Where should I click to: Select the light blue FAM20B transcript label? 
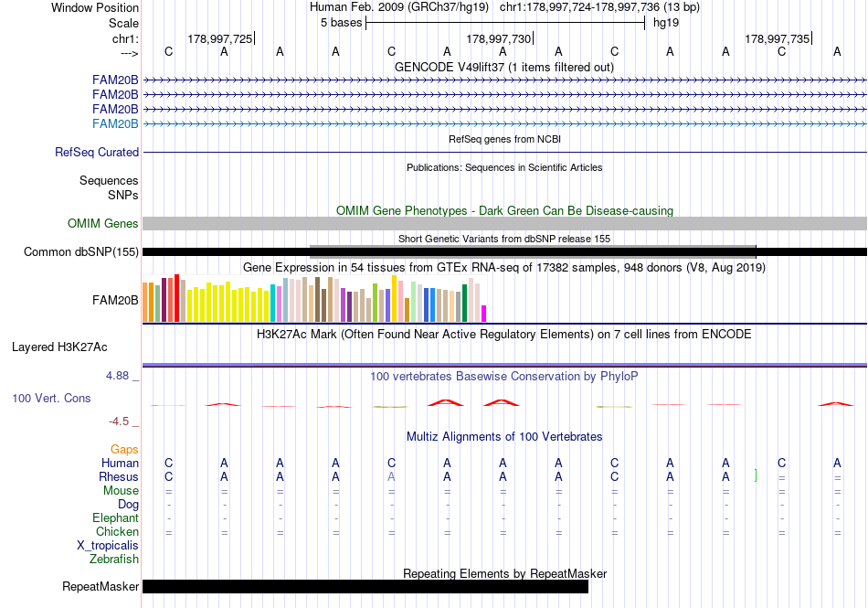115,123
